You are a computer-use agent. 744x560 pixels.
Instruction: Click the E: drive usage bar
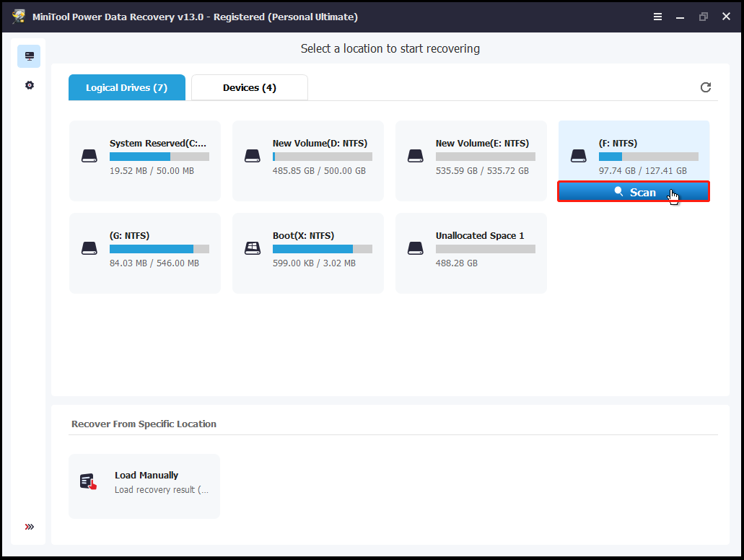click(486, 157)
